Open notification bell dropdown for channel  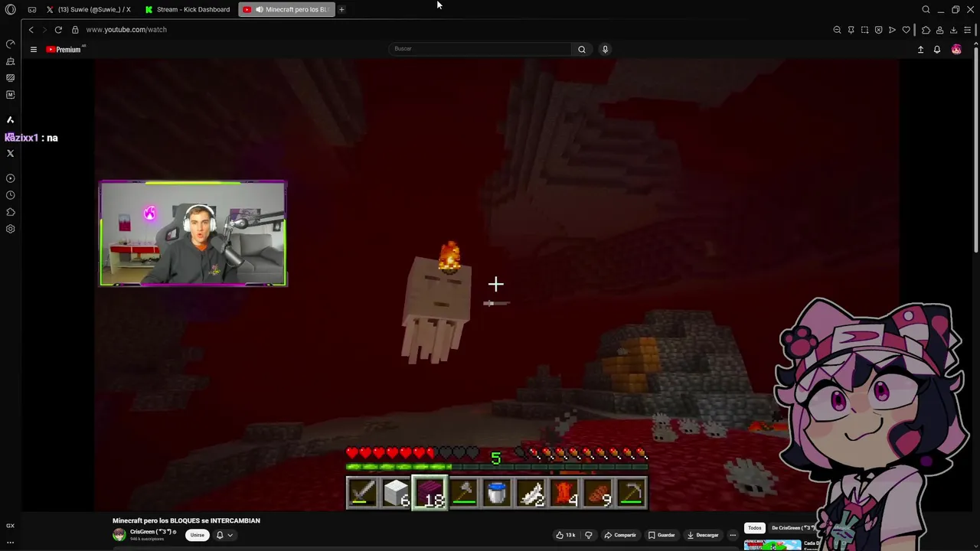(224, 535)
